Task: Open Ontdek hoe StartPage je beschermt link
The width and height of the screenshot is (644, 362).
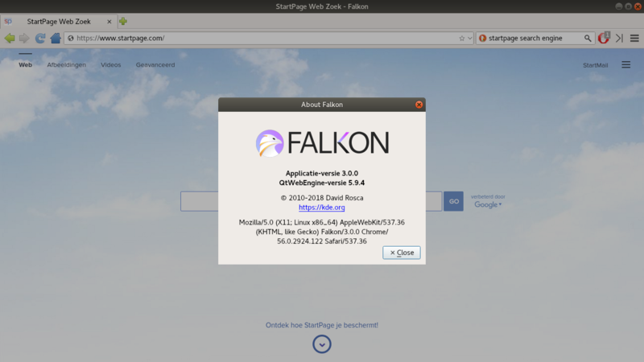Action: 321,325
